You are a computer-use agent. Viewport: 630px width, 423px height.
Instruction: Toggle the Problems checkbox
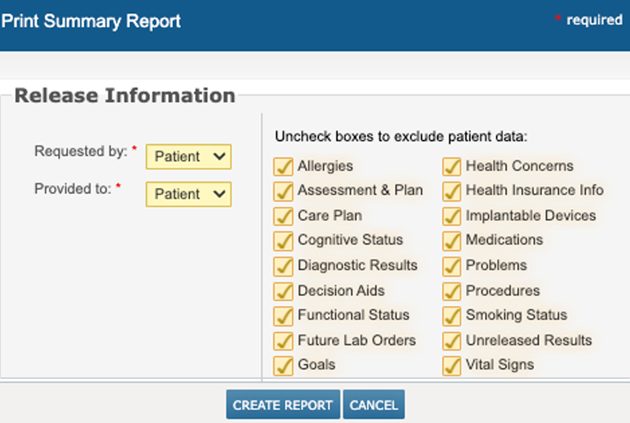coord(450,265)
